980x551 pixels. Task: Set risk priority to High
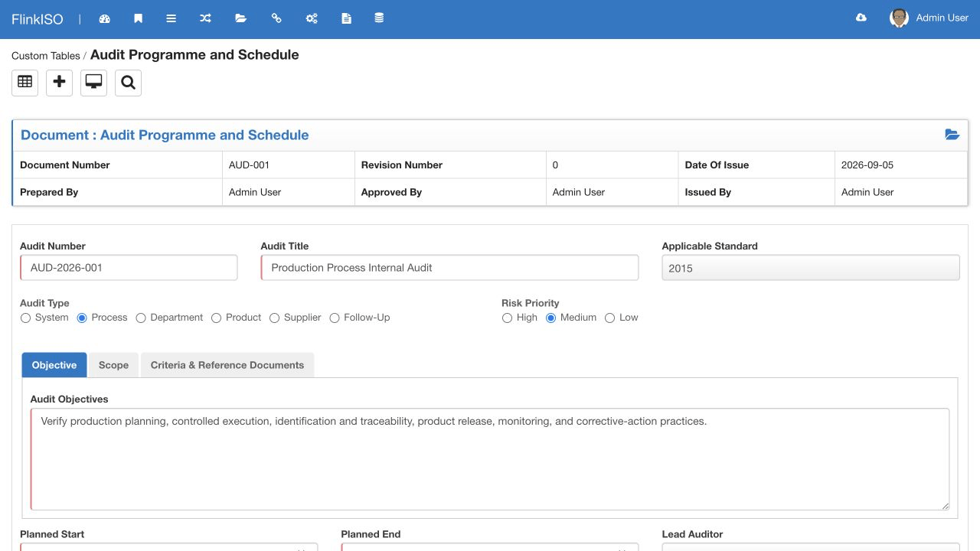pos(507,318)
